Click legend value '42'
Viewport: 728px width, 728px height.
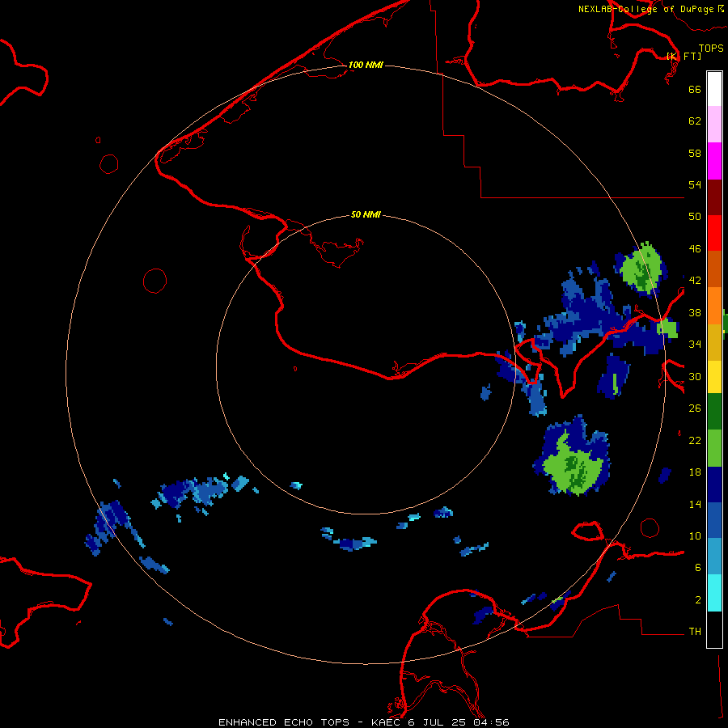click(x=695, y=281)
